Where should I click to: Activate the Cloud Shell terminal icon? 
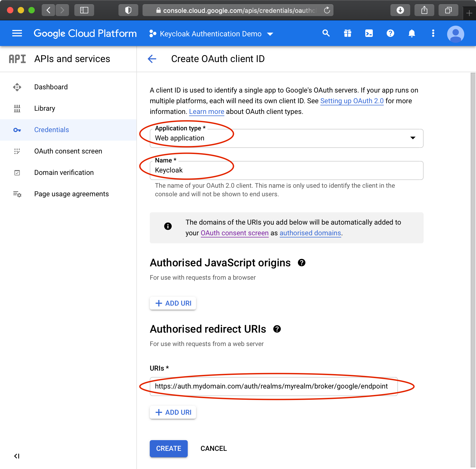[369, 33]
